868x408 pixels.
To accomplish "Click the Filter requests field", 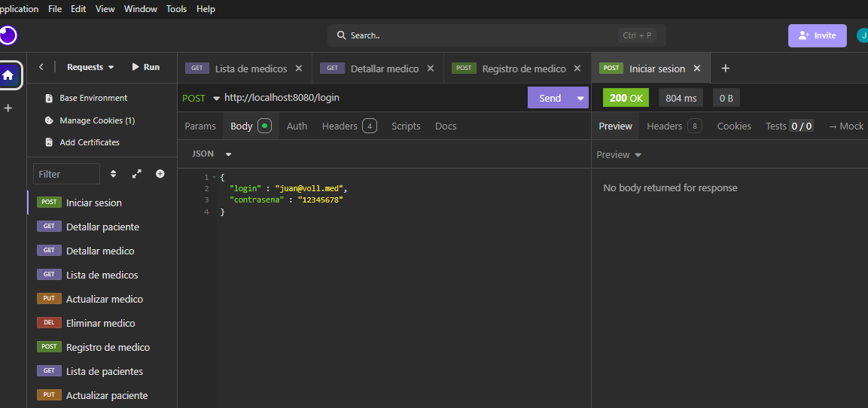I will point(66,174).
